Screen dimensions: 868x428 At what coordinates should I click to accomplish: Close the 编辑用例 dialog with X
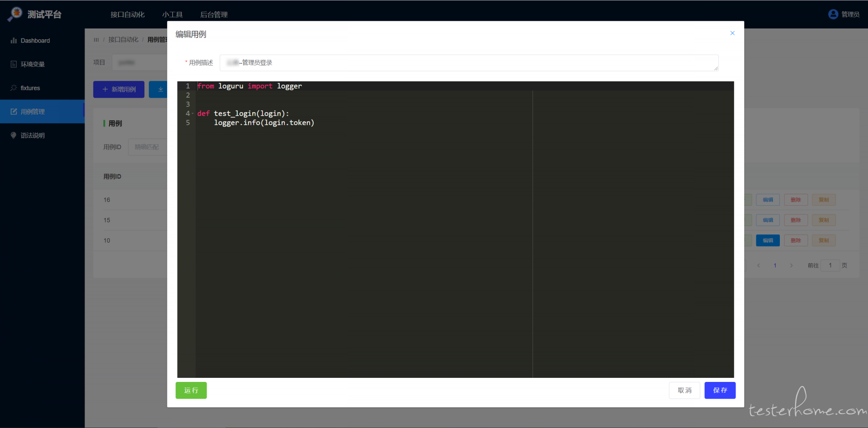732,33
